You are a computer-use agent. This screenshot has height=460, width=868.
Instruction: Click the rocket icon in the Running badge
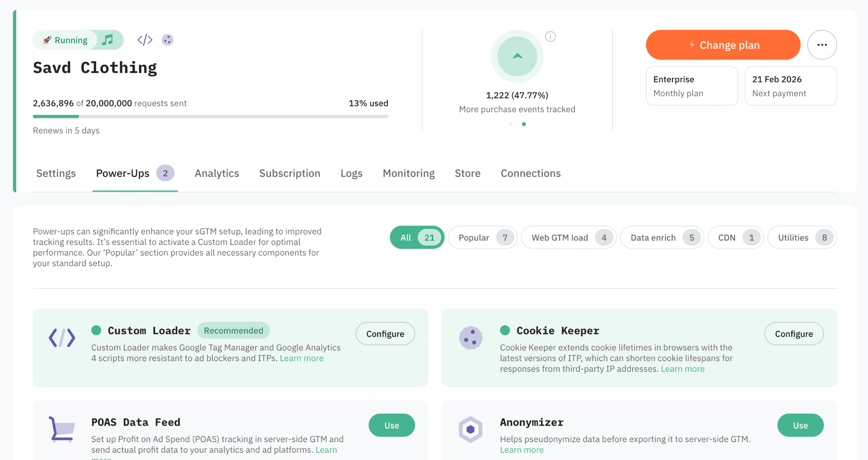pos(48,39)
